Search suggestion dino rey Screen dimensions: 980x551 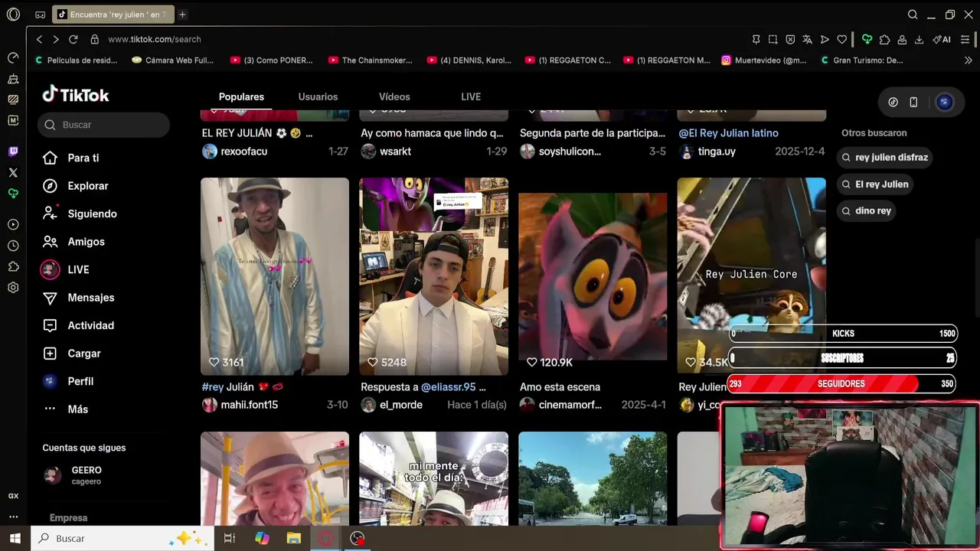[x=866, y=210]
